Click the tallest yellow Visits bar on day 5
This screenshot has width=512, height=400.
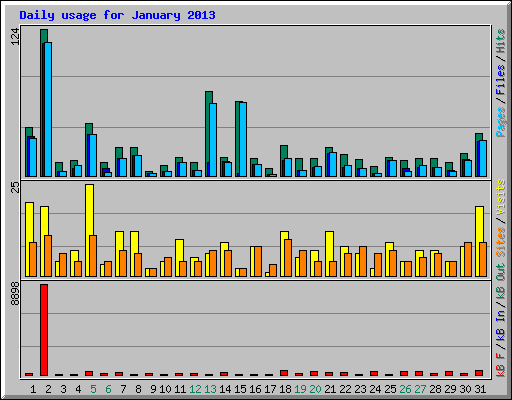tap(89, 230)
